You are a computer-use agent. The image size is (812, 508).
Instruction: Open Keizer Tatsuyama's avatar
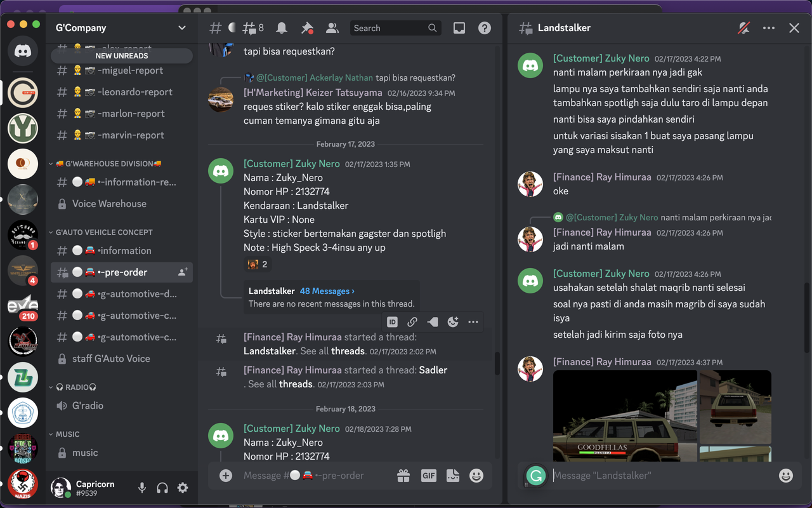tap(221, 100)
